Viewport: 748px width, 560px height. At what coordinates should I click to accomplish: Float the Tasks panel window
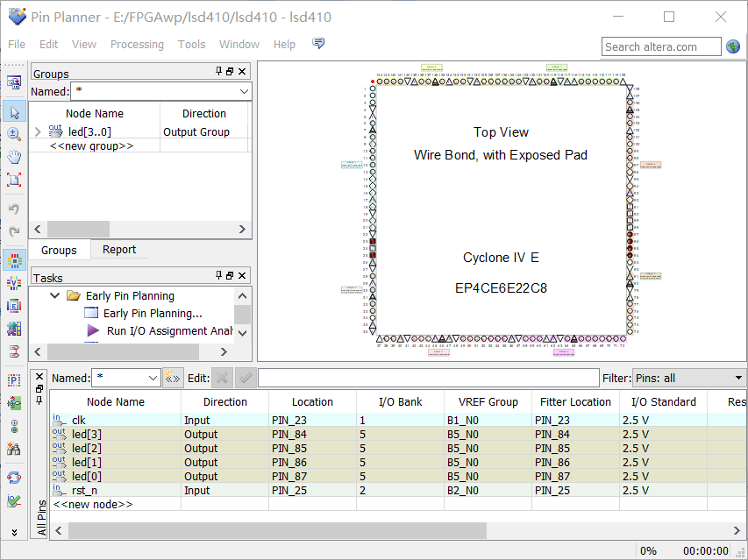pyautogui.click(x=230, y=275)
